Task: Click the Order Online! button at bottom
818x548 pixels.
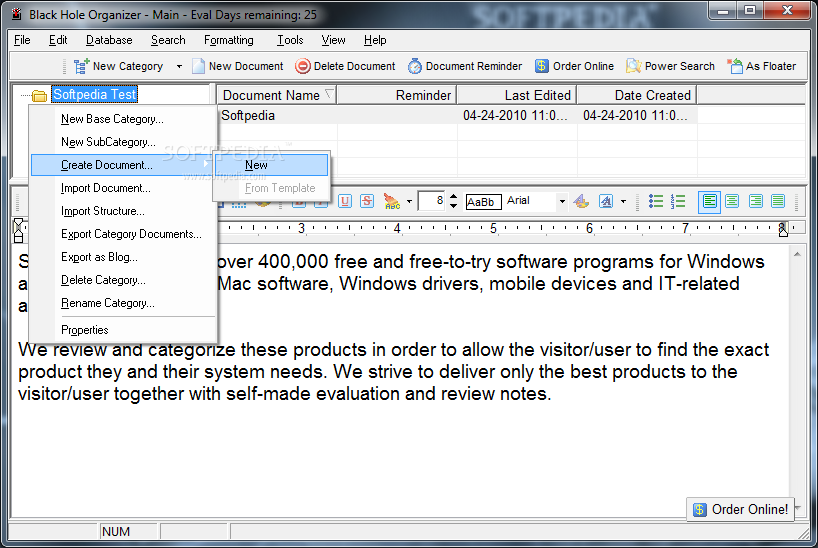Action: point(740,509)
